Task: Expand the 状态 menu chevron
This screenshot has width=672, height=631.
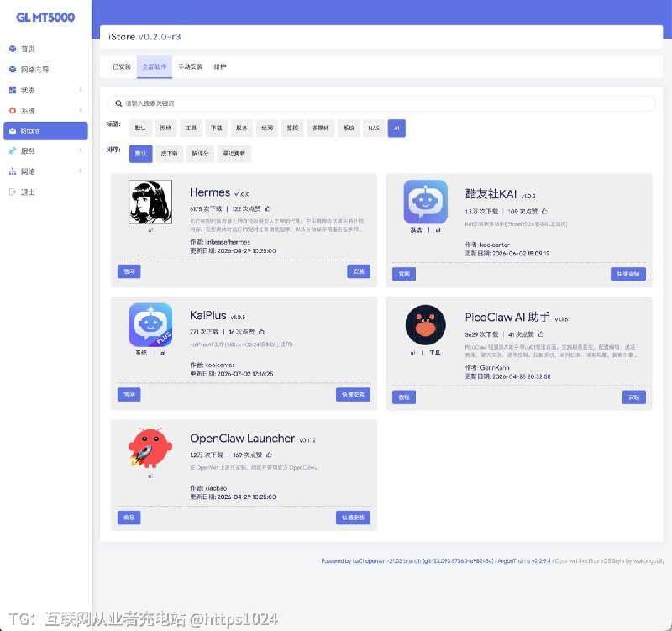Action: pyautogui.click(x=81, y=90)
